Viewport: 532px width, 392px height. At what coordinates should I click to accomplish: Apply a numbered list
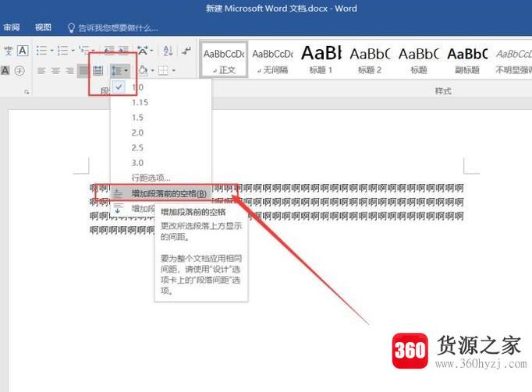62,51
